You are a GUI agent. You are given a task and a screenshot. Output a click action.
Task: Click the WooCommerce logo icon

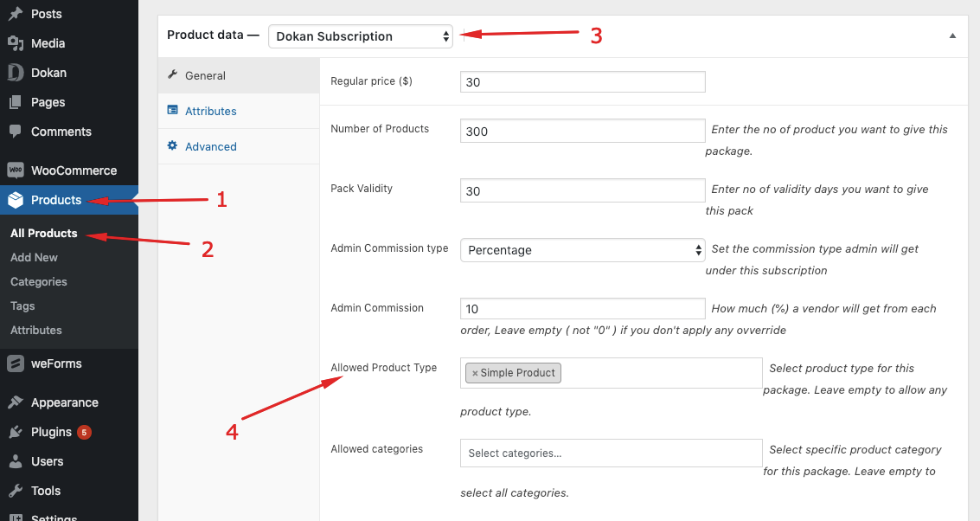[x=16, y=170]
